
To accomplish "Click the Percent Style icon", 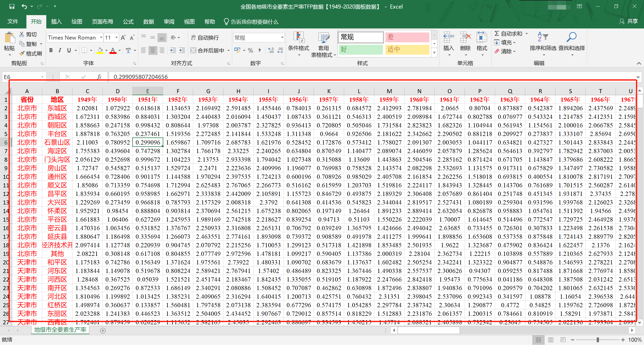I will [250, 50].
